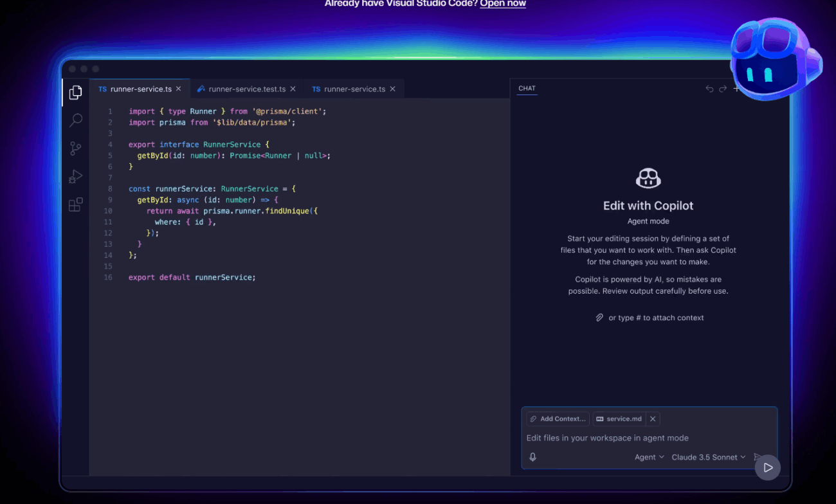
Task: Select the CHAT panel tab
Action: tap(527, 89)
